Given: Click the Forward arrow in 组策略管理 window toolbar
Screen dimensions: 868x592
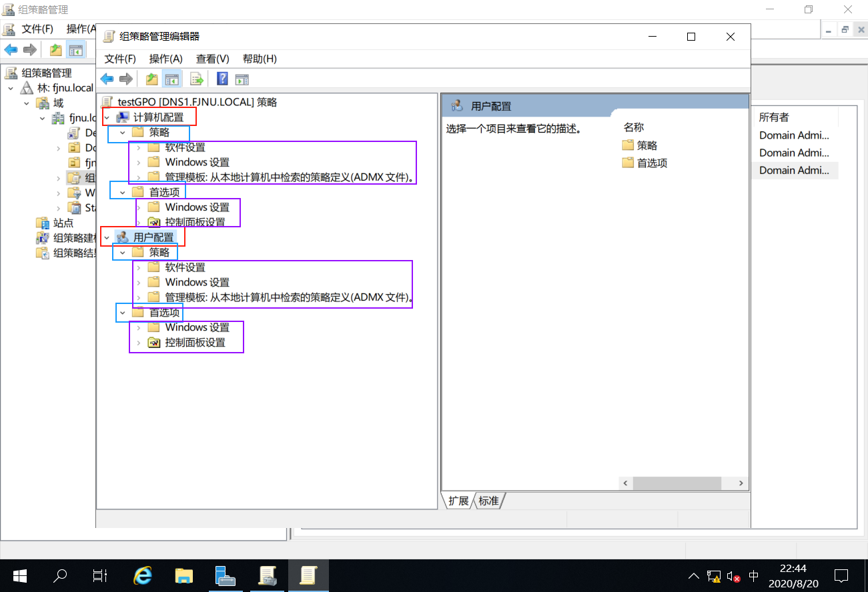Looking at the screenshot, I should [29, 50].
